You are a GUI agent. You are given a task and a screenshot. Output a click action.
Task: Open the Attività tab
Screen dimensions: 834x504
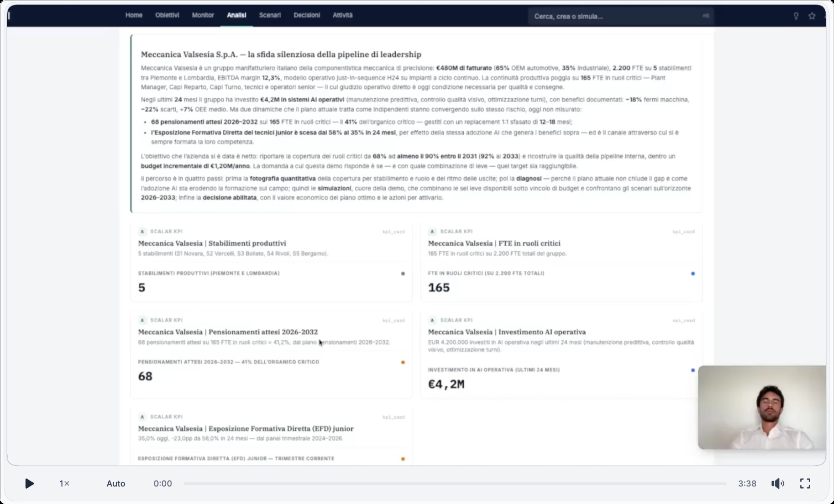coord(343,15)
